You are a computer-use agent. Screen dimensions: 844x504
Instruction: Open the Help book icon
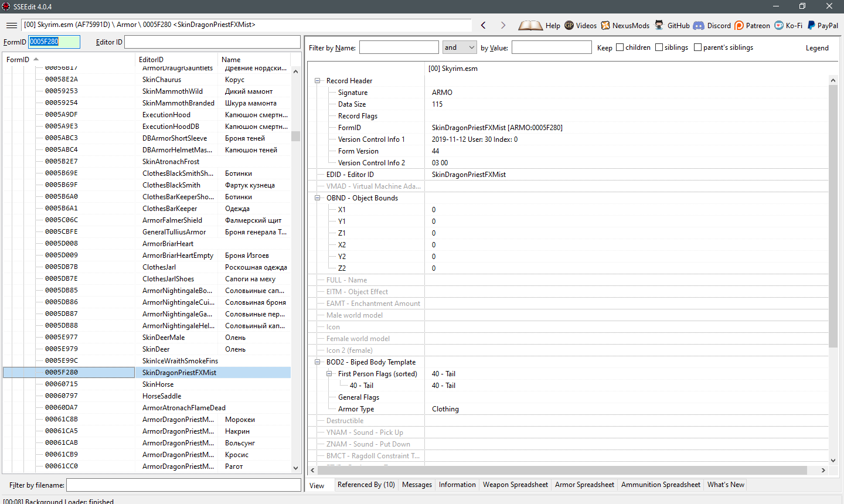[530, 25]
